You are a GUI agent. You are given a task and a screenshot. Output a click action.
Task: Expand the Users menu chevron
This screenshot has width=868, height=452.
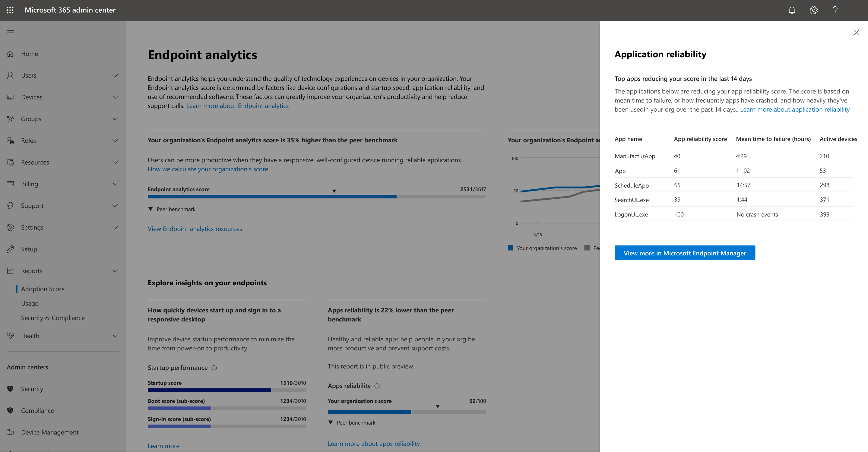(115, 75)
